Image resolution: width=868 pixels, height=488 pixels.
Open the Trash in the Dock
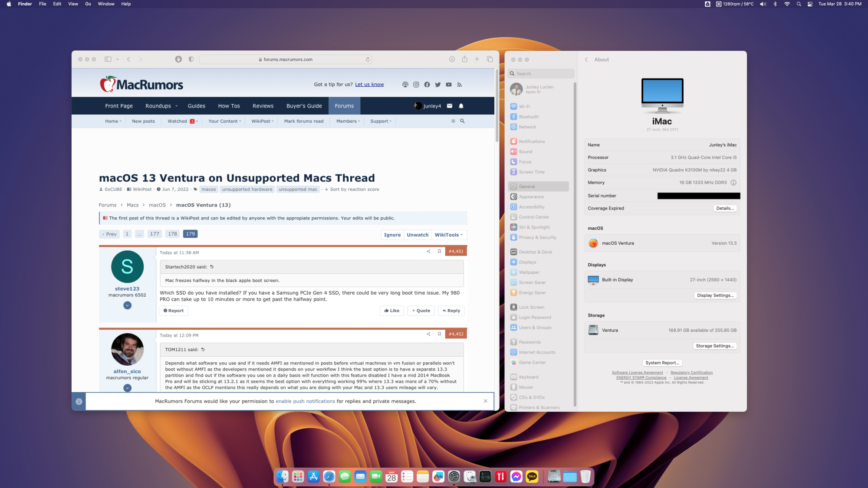[x=585, y=477]
